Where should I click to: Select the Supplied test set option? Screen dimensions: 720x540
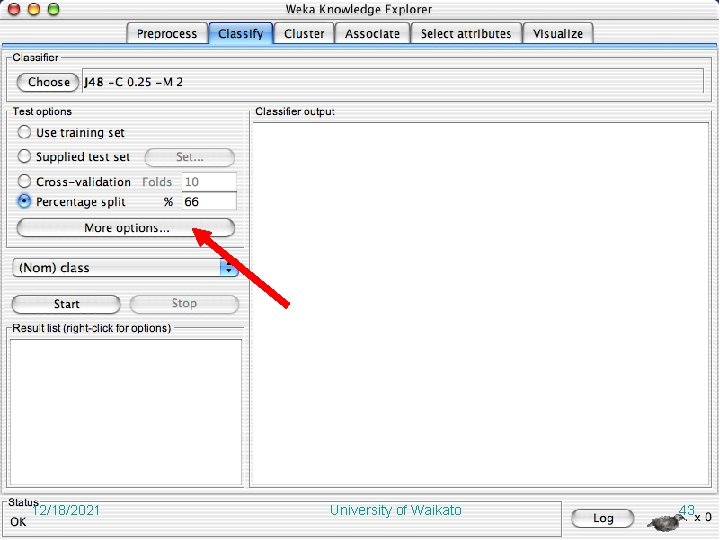pos(24,156)
